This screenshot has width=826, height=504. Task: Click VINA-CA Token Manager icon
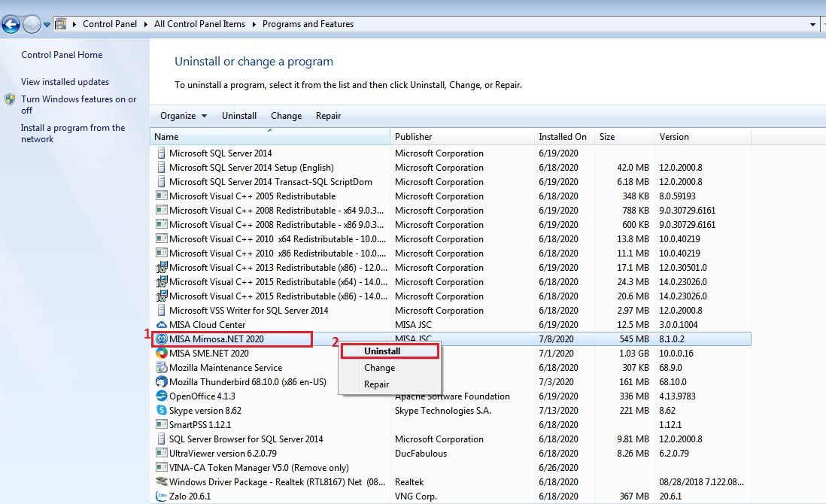point(161,467)
